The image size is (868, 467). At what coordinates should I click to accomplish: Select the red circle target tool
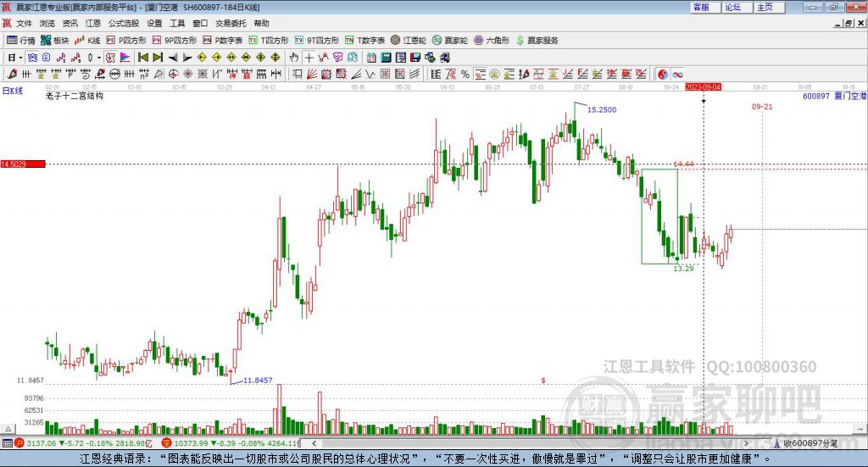click(173, 74)
